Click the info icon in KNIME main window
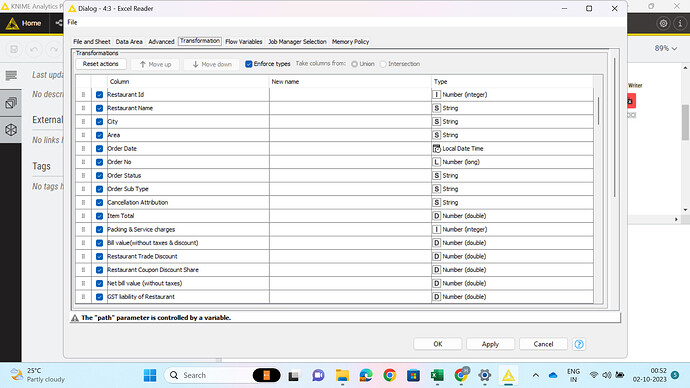The height and width of the screenshot is (388, 690). pos(680,23)
